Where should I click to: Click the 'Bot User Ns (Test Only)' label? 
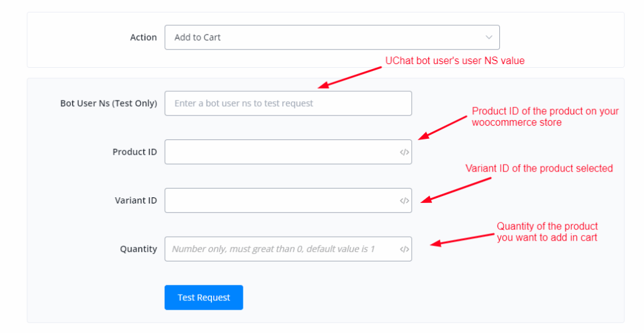tap(108, 103)
